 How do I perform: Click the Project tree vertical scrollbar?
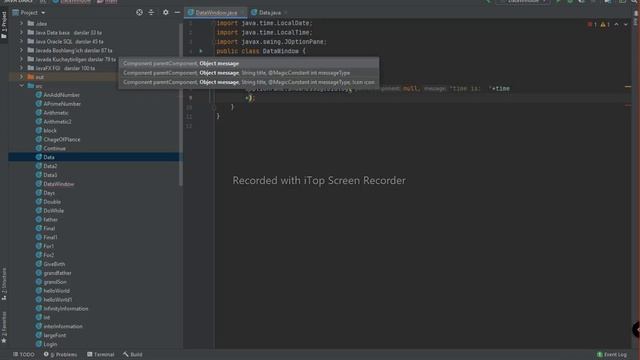[180, 104]
